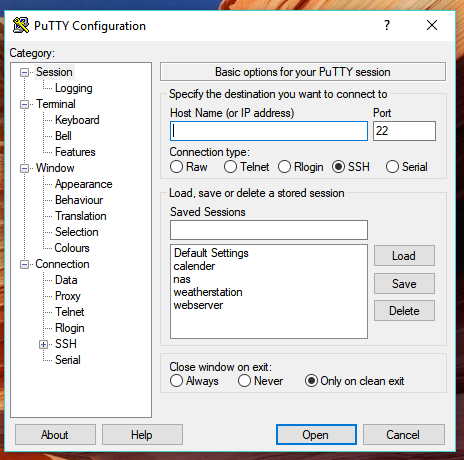Open the Logging category
Image resolution: width=464 pixels, height=460 pixels.
point(74,88)
